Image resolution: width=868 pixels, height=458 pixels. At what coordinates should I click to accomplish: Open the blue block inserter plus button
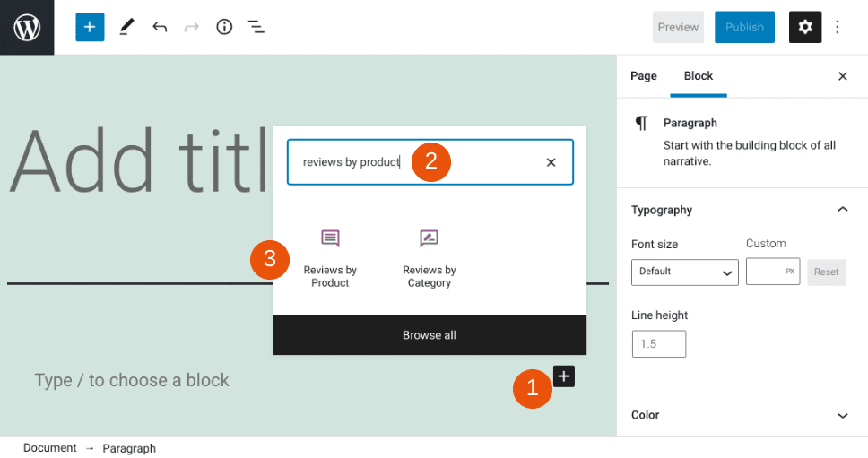[x=90, y=27]
